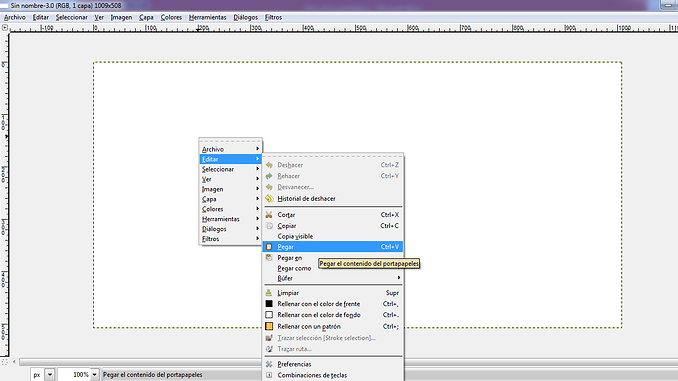The image size is (678, 381).
Task: Click the ruler corner menu button
Action: tap(5, 28)
